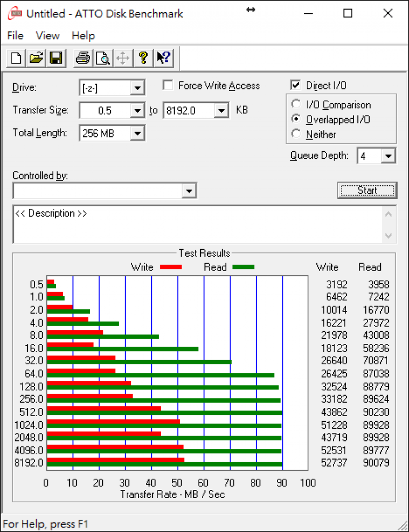Click the 4096.0 row label
This screenshot has width=409, height=532.
(x=29, y=450)
